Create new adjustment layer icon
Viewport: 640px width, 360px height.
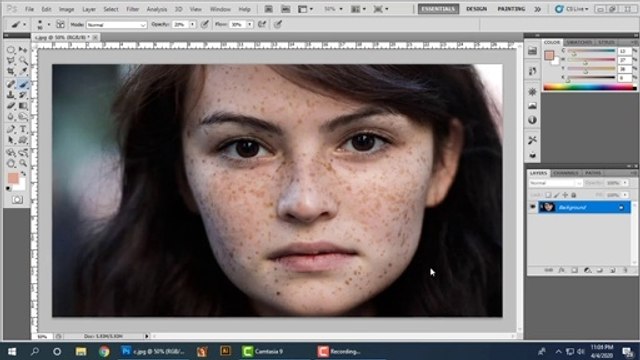pos(587,270)
